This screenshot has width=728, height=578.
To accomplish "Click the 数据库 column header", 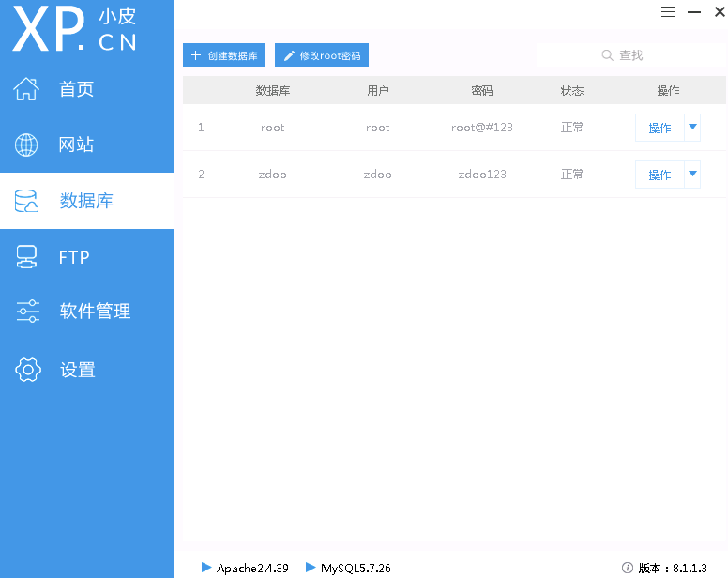I will coord(273,90).
